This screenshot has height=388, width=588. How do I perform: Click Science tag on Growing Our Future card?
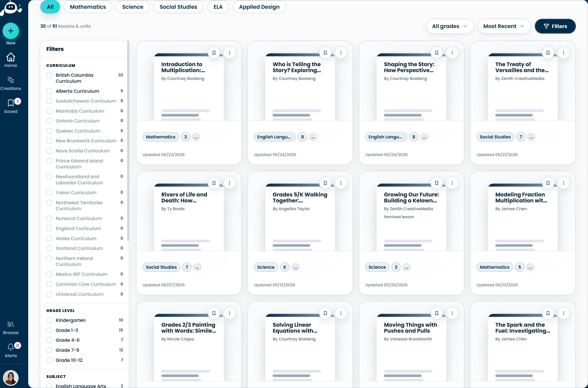(x=377, y=267)
